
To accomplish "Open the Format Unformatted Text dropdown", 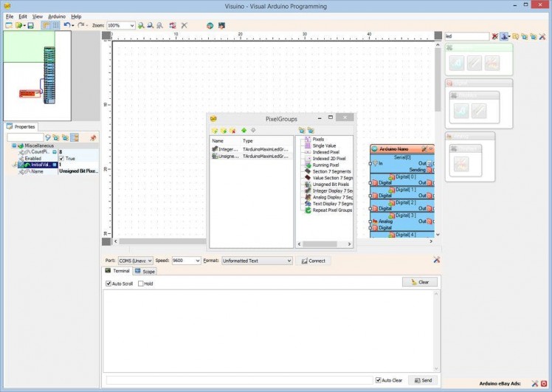I will [x=289, y=261].
